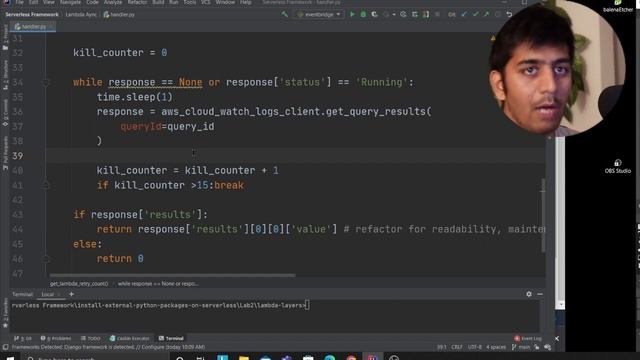640x360 pixels.
Task: Click line number 39 in the gutter
Action: pyautogui.click(x=18, y=156)
